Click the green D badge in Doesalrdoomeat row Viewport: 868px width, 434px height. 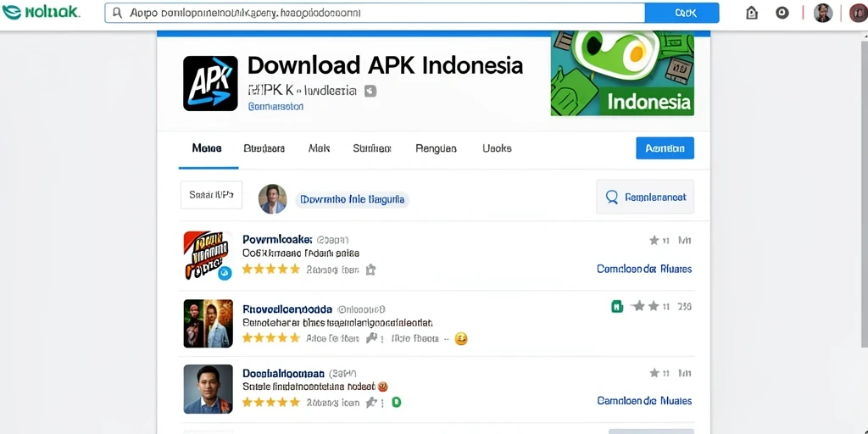397,403
